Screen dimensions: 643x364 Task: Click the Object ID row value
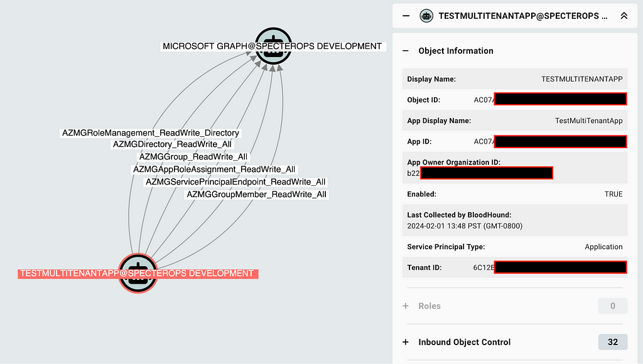pos(550,100)
